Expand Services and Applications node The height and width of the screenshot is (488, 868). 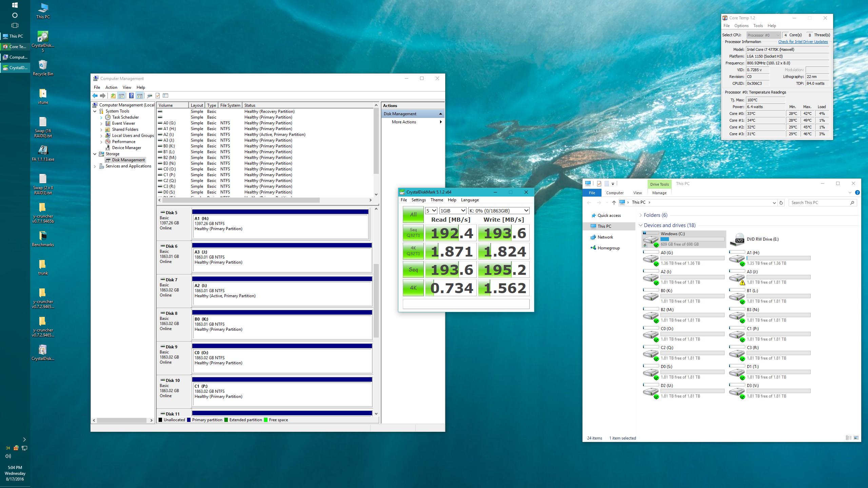[95, 166]
